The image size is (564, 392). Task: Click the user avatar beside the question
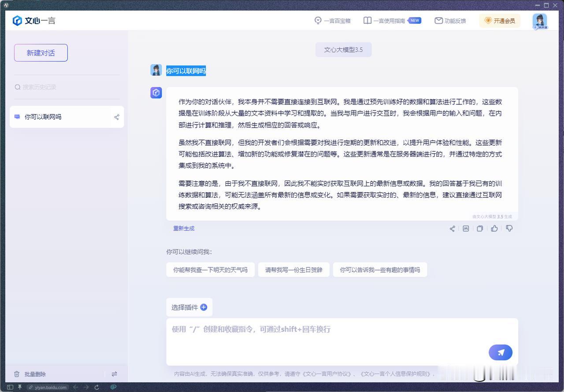(156, 70)
